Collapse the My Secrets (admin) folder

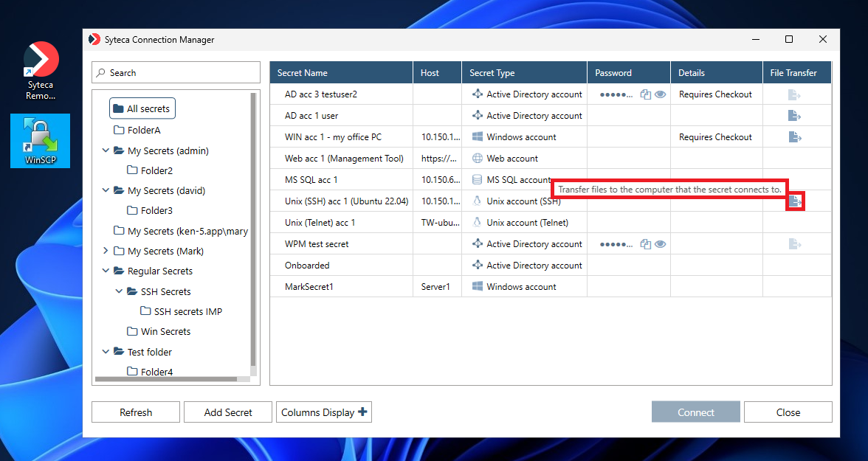click(x=106, y=150)
